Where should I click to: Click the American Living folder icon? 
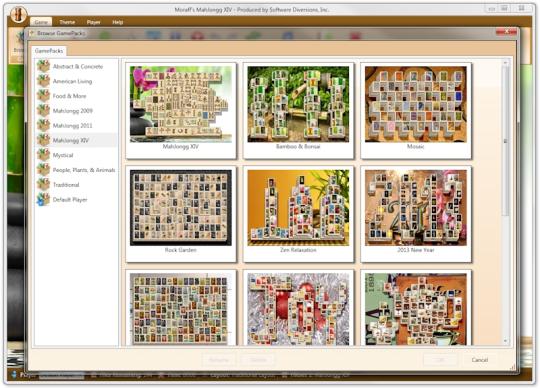coord(43,81)
